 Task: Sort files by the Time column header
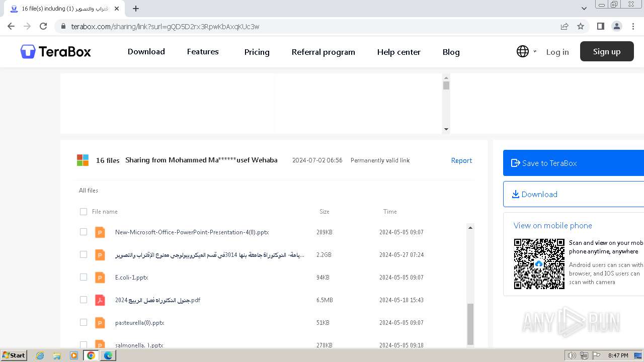[390, 212]
